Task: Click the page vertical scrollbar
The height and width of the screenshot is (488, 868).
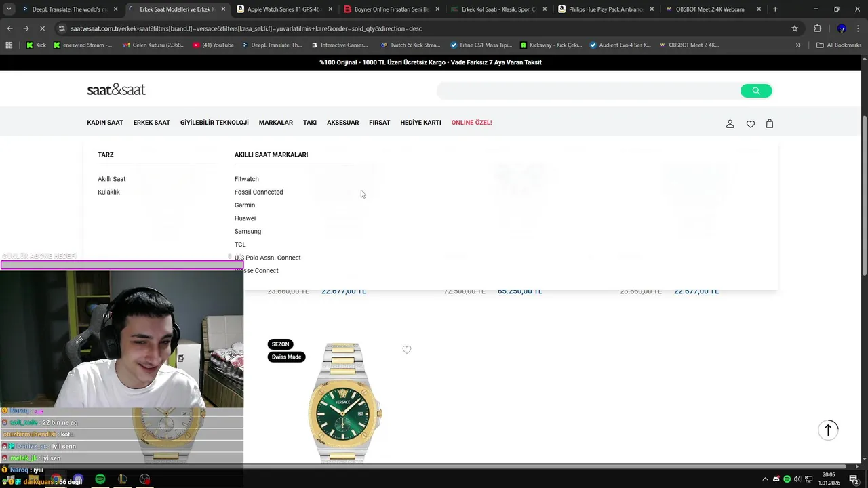Action: pyautogui.click(x=864, y=194)
